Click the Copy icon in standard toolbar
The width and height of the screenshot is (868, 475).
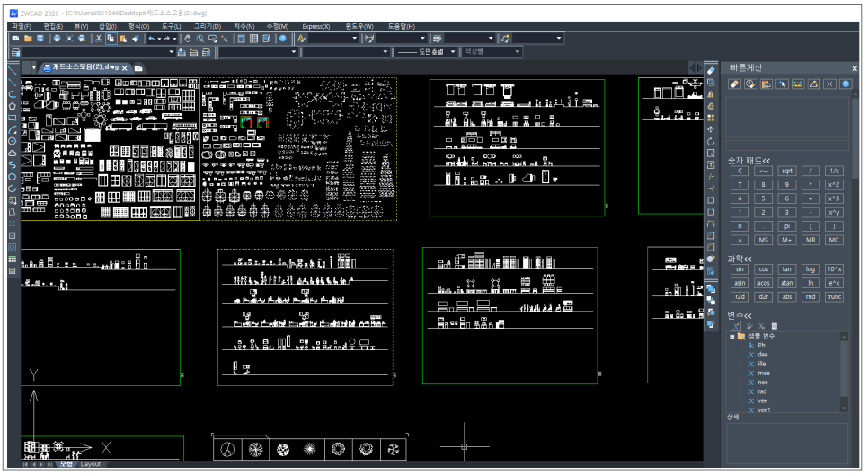click(x=111, y=38)
